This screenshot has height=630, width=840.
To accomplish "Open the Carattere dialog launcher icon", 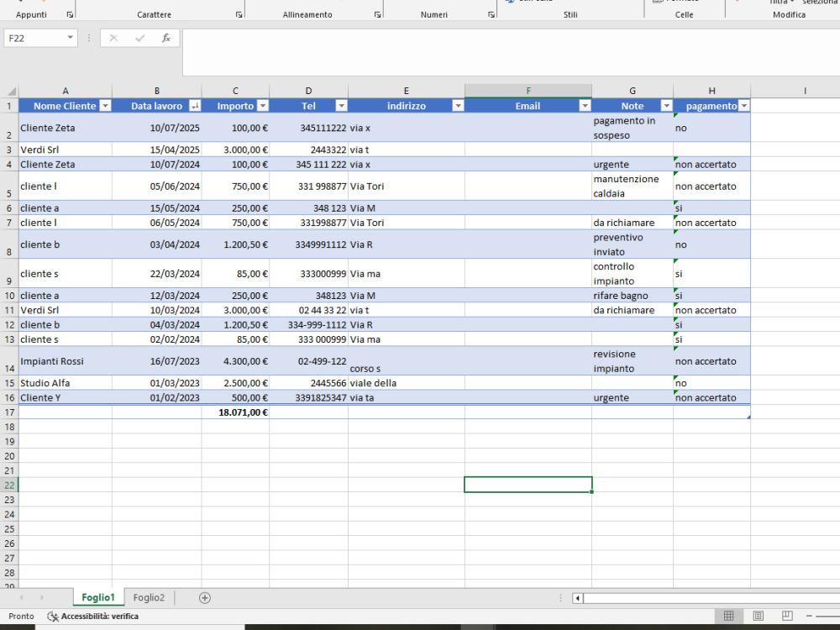I will click(x=239, y=14).
